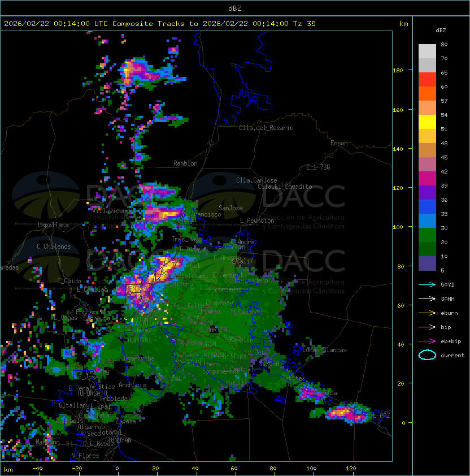Click the 'TUPUNGATO' map label

click(x=92, y=393)
